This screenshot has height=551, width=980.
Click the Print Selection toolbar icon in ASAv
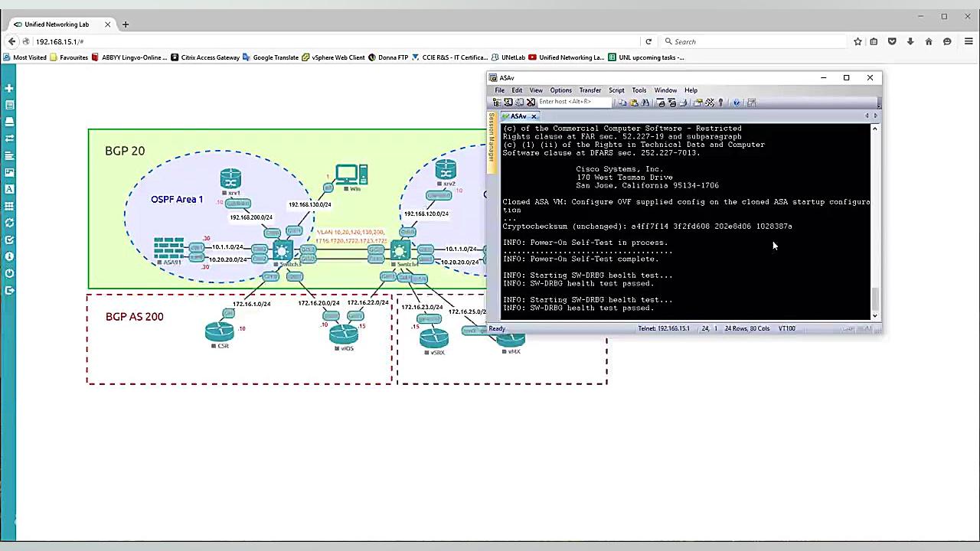tap(672, 102)
